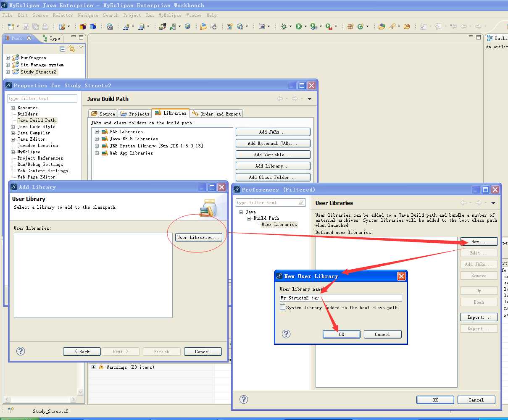Click Cancel in New User Library dialog
Image resolution: width=508 pixels, height=420 pixels.
point(382,334)
